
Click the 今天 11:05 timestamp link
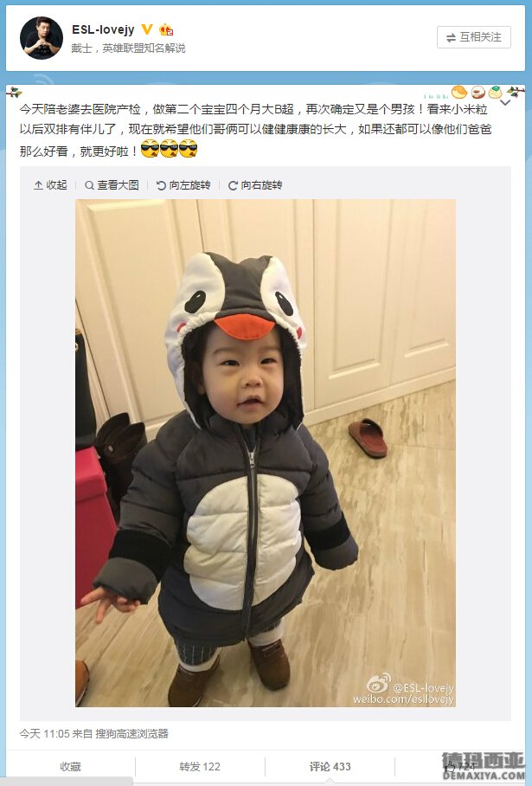click(45, 734)
